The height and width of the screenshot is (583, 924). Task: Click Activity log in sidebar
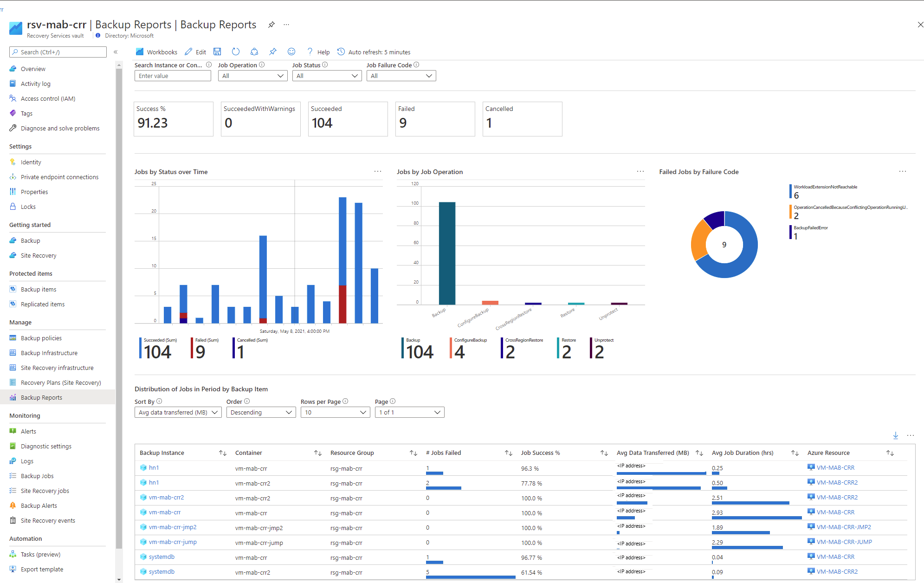point(36,83)
